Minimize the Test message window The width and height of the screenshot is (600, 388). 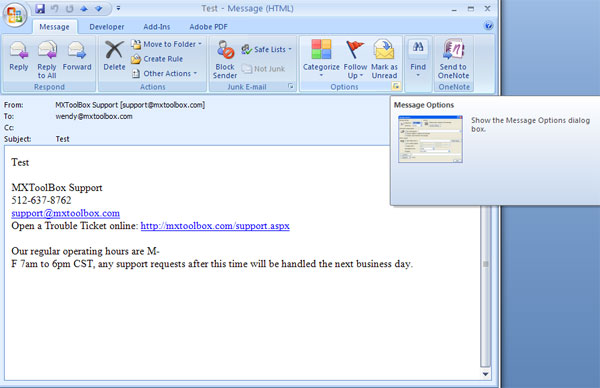(454, 9)
